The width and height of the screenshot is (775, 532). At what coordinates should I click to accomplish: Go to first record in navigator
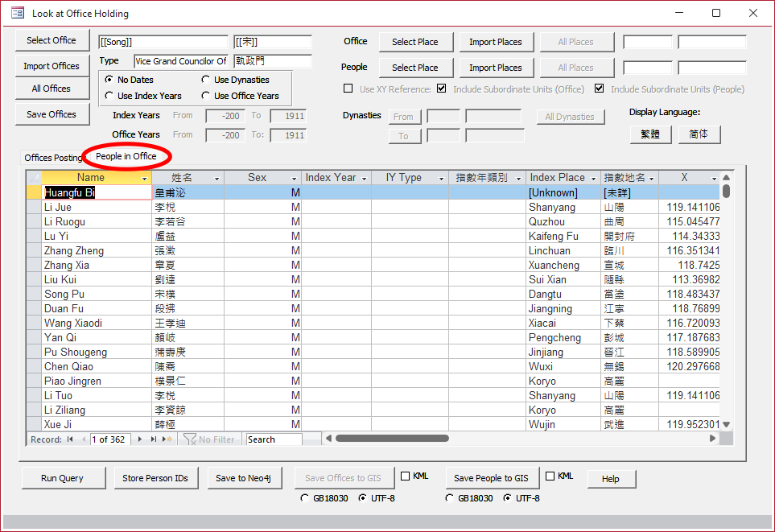[70, 439]
